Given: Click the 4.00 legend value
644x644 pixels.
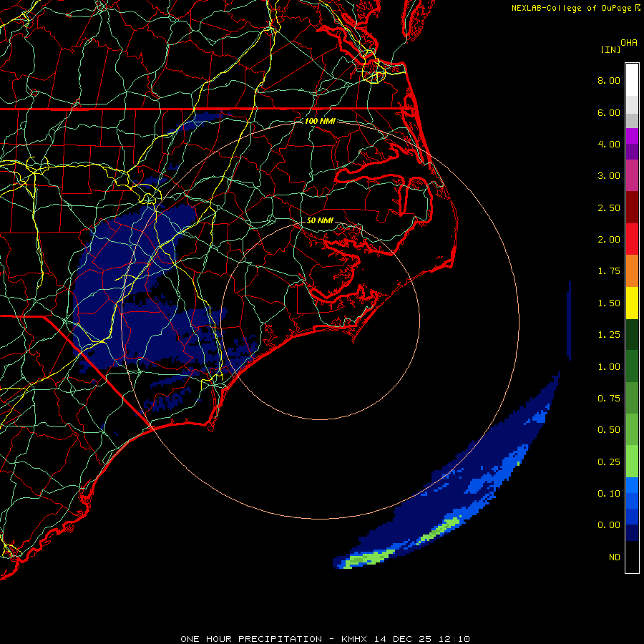Looking at the screenshot, I should pos(609,144).
